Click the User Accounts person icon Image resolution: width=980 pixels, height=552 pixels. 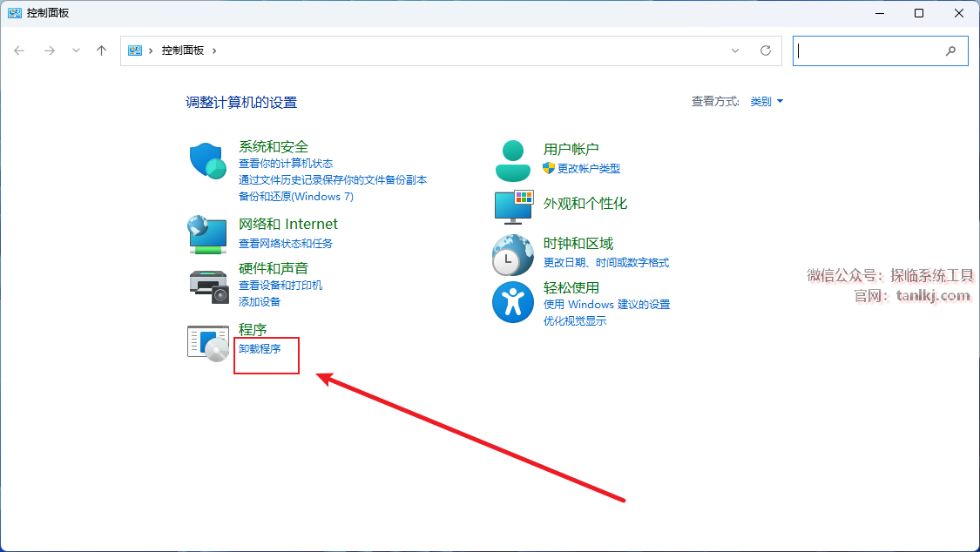coord(512,159)
